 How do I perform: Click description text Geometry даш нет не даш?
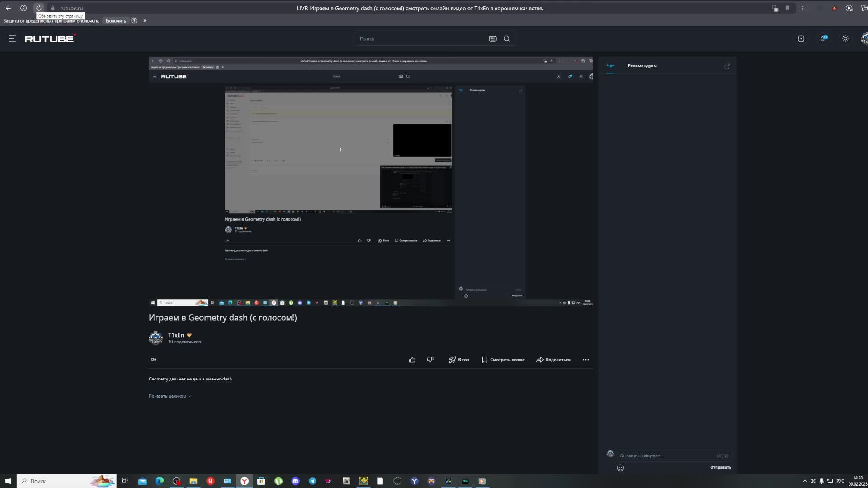click(190, 379)
